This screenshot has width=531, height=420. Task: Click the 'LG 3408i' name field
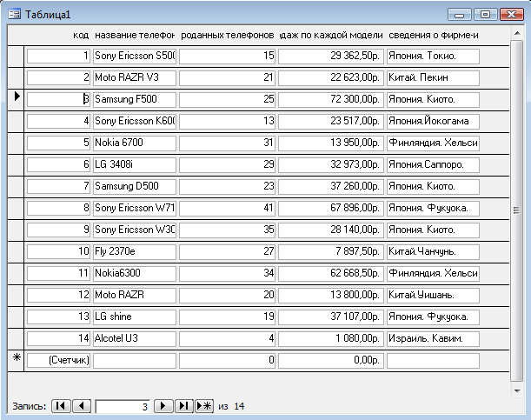click(x=135, y=164)
